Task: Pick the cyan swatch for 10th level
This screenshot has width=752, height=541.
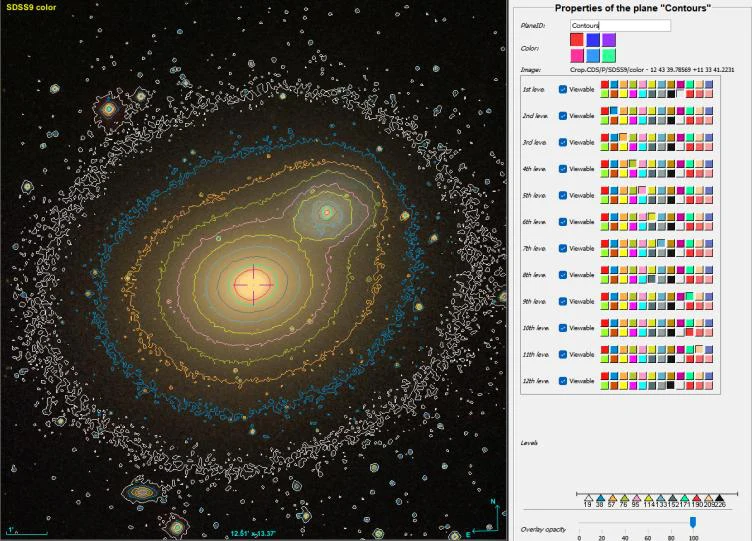Action: [x=643, y=332]
